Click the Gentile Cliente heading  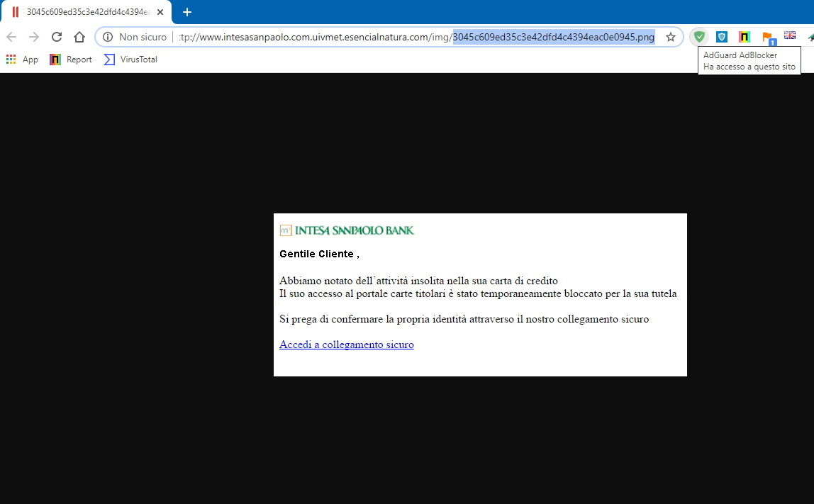(319, 254)
